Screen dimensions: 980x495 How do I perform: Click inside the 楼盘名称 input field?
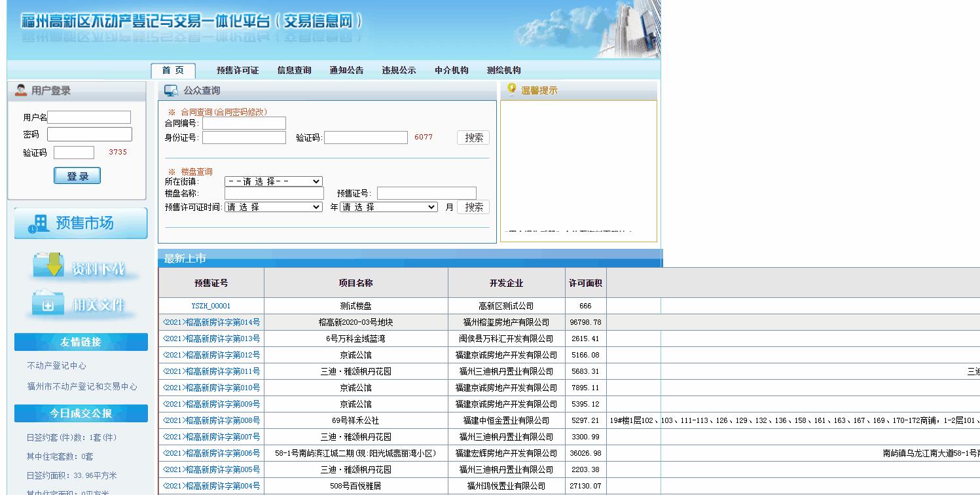(x=274, y=193)
